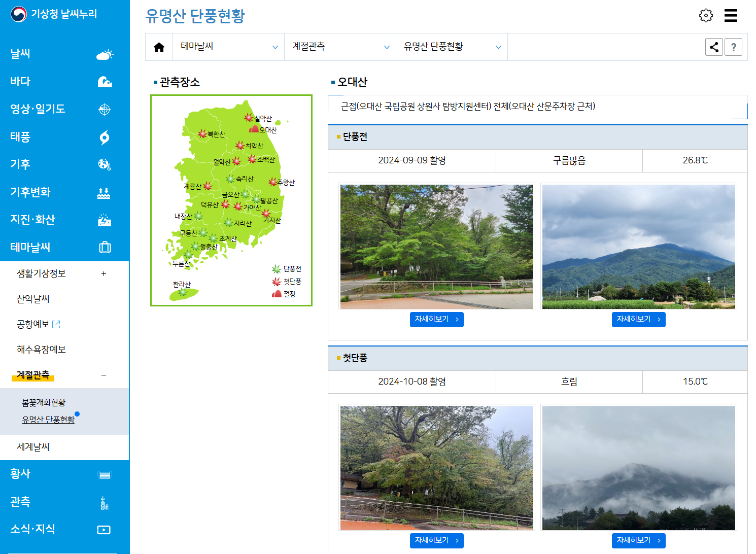Open the settings gear icon

tap(706, 15)
